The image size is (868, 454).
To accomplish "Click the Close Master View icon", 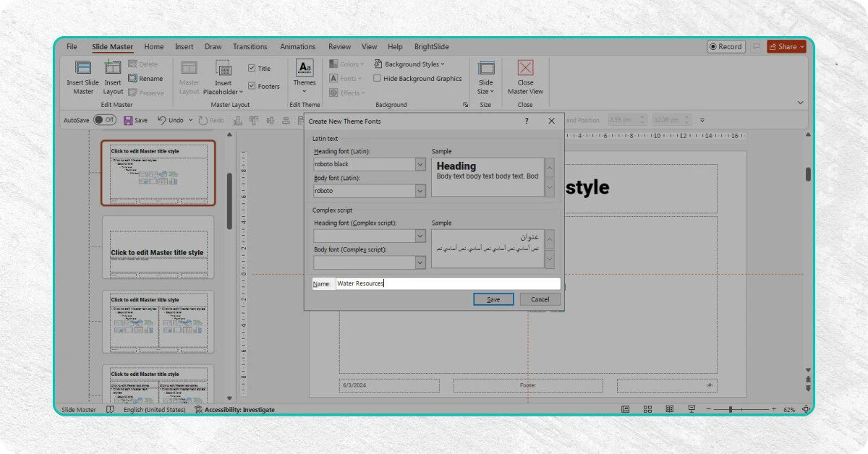I will click(x=525, y=69).
